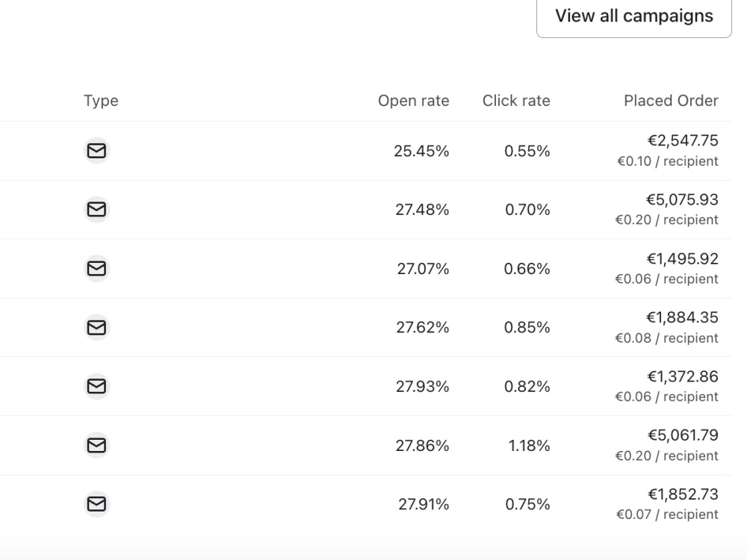Sort by Open rate column header
The width and height of the screenshot is (747, 560).
coord(414,101)
